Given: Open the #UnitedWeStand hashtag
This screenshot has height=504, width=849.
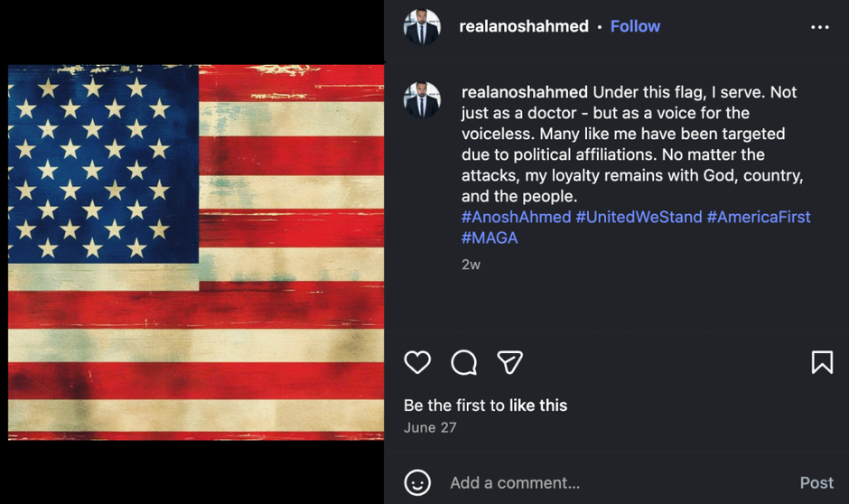Looking at the screenshot, I should (639, 217).
